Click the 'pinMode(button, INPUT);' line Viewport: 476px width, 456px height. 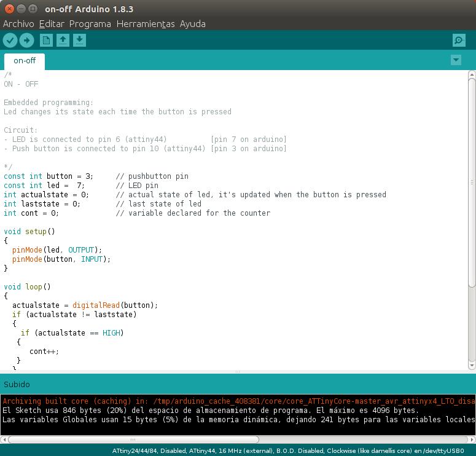pos(61,259)
